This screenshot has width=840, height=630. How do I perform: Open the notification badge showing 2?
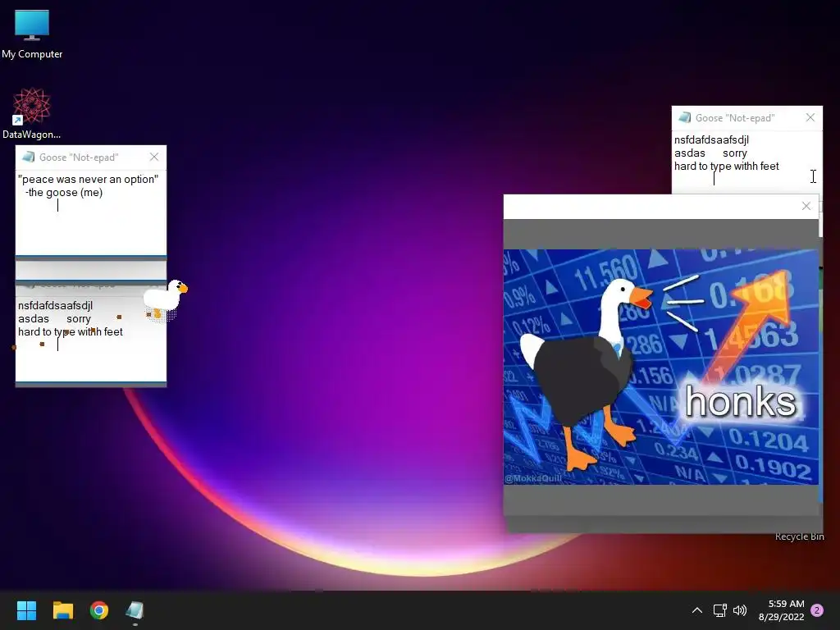point(817,610)
